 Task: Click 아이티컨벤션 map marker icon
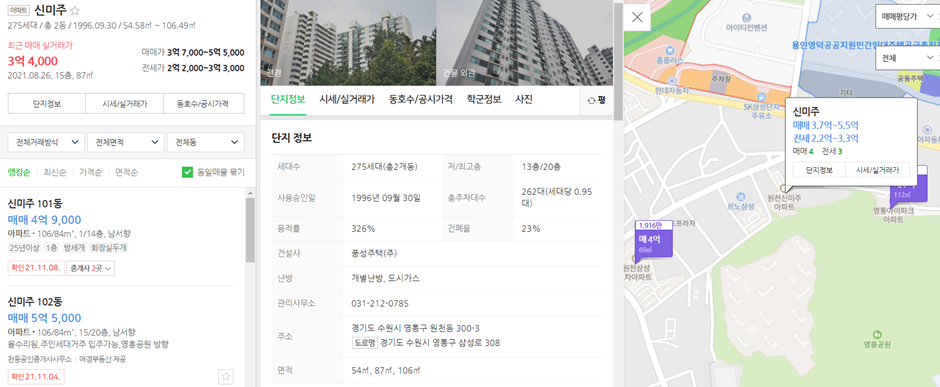[746, 17]
